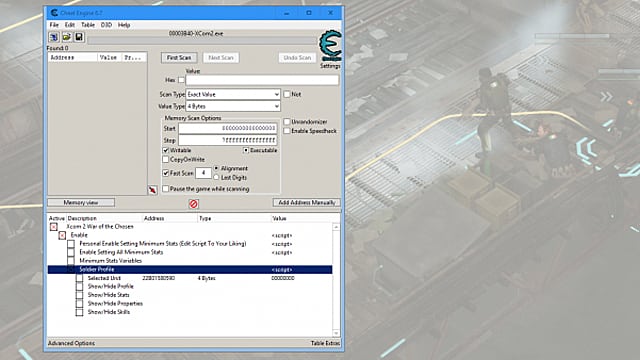
Task: Click the Selected Unit value 00000000
Action: tap(283, 278)
